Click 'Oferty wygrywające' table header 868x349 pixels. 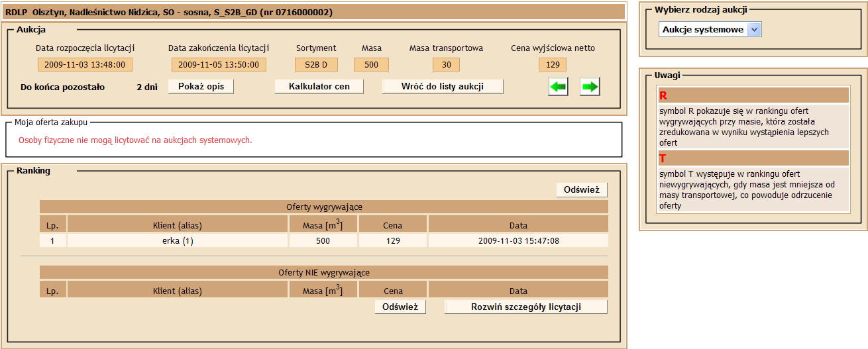click(324, 207)
